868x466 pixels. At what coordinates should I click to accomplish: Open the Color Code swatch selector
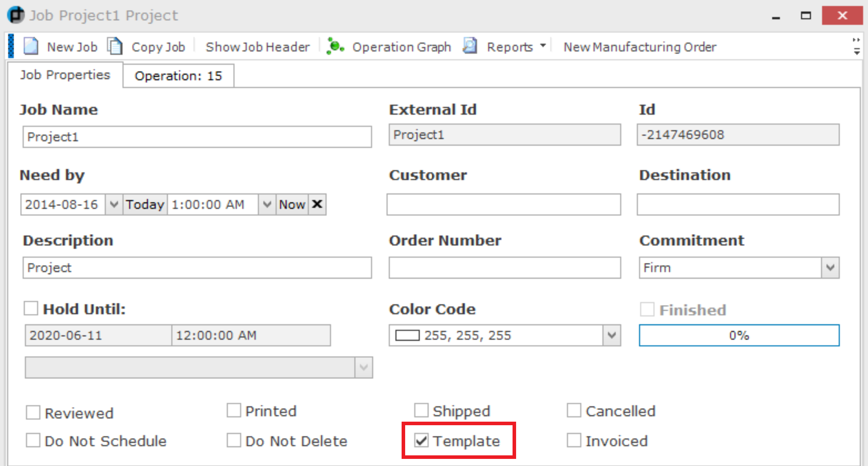click(612, 335)
